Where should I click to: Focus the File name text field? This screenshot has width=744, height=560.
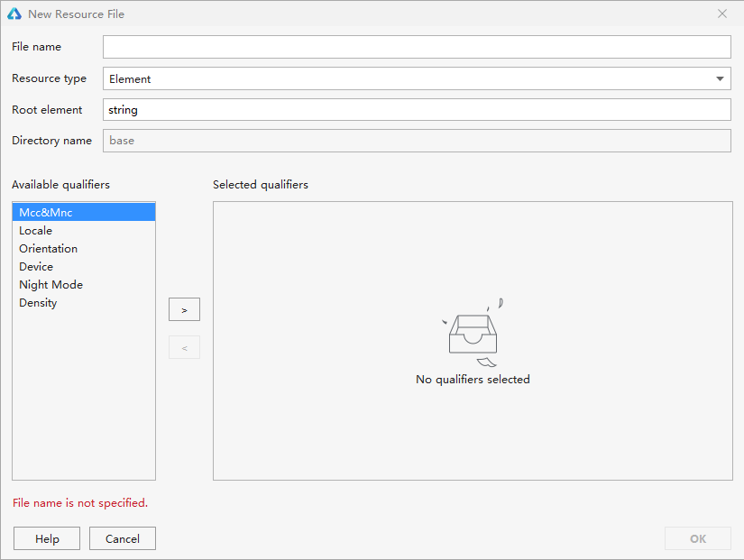click(x=416, y=47)
